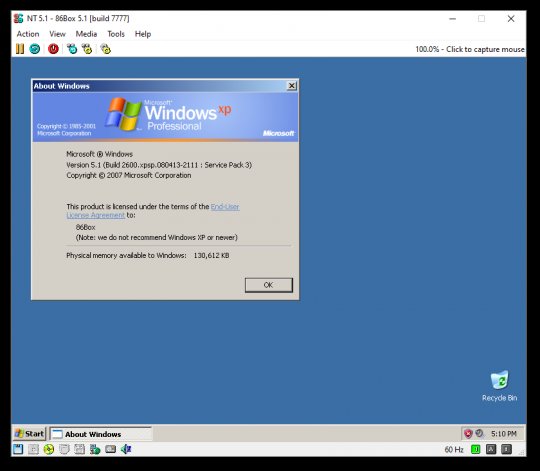Viewport: 540px width, 471px height.
Task: Click the Recycle Bin desktop icon
Action: pos(499,386)
